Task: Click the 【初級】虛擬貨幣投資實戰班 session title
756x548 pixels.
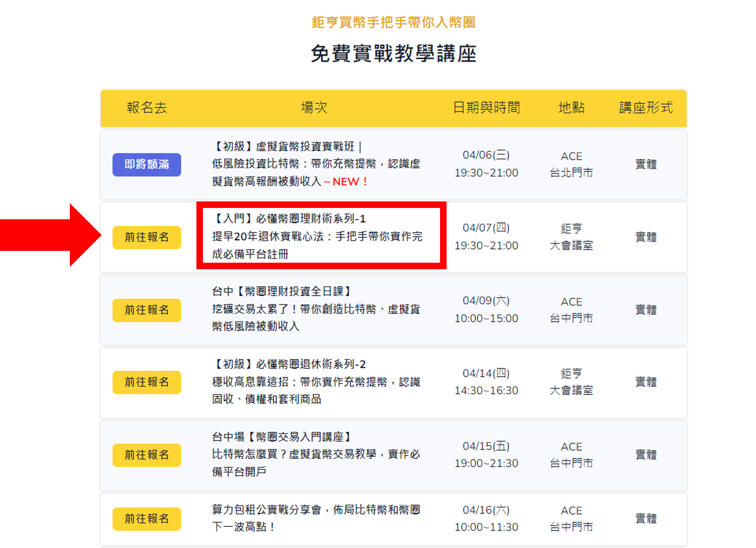Action: [x=315, y=164]
